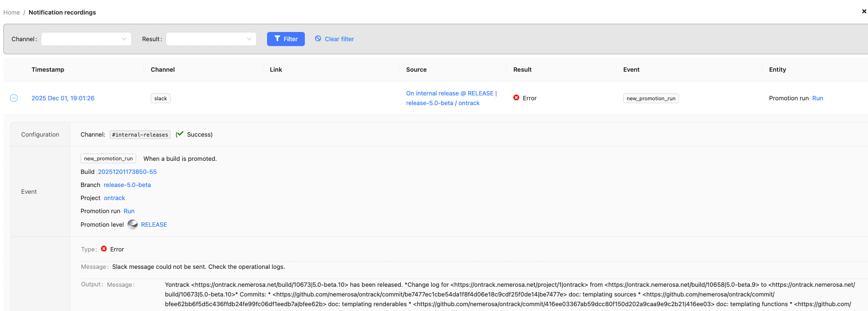Click the RELEASE promotion level icon

tap(132, 224)
